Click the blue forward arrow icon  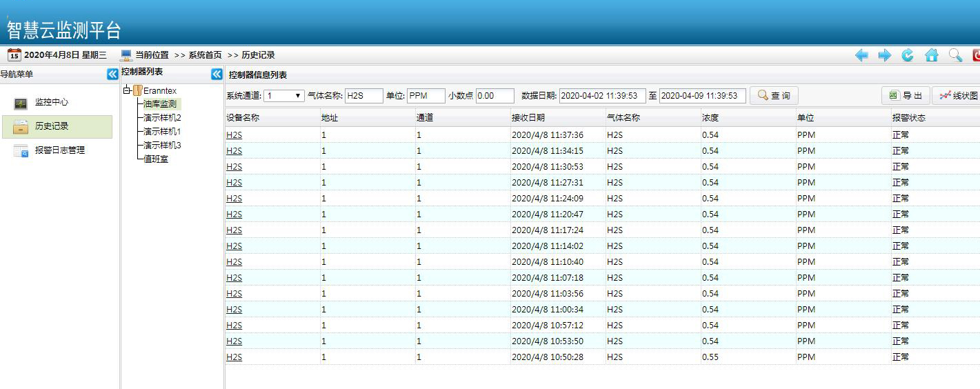pos(885,56)
